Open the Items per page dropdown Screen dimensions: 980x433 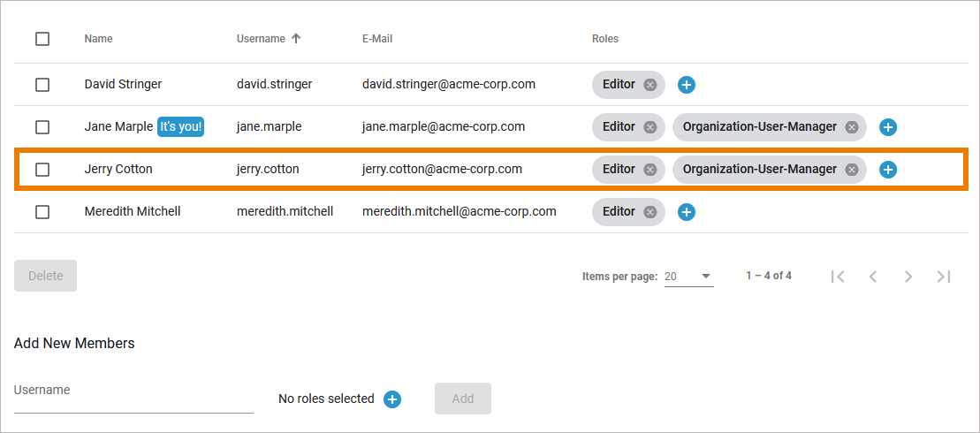[688, 277]
